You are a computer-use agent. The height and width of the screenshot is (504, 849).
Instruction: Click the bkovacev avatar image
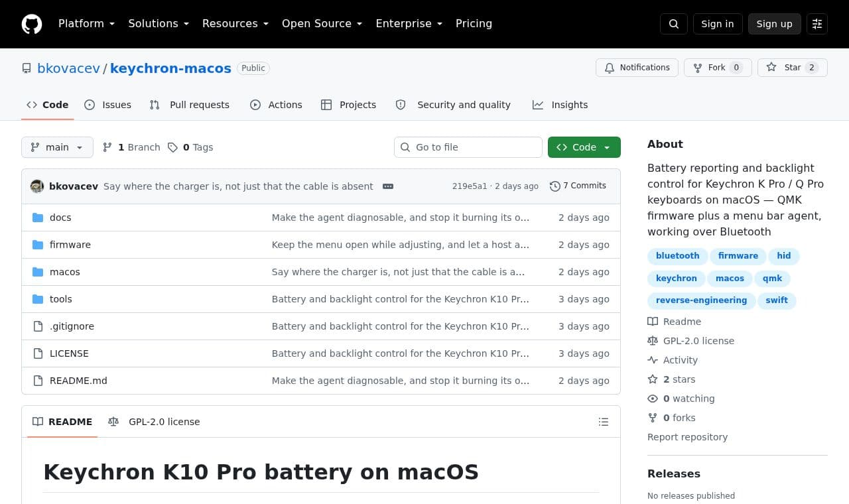pos(37,186)
